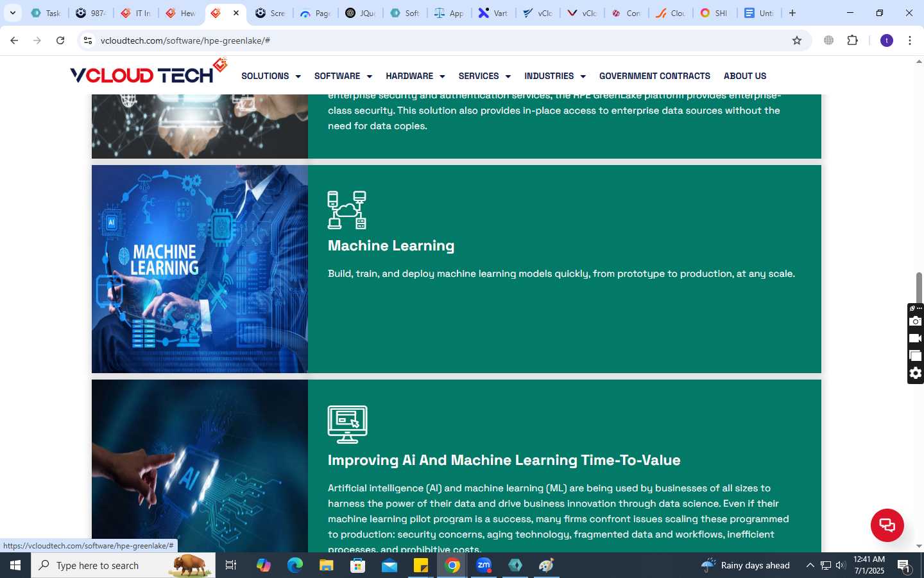This screenshot has width=924, height=578.
Task: Open the tab search dropdown arrow
Action: tap(12, 13)
